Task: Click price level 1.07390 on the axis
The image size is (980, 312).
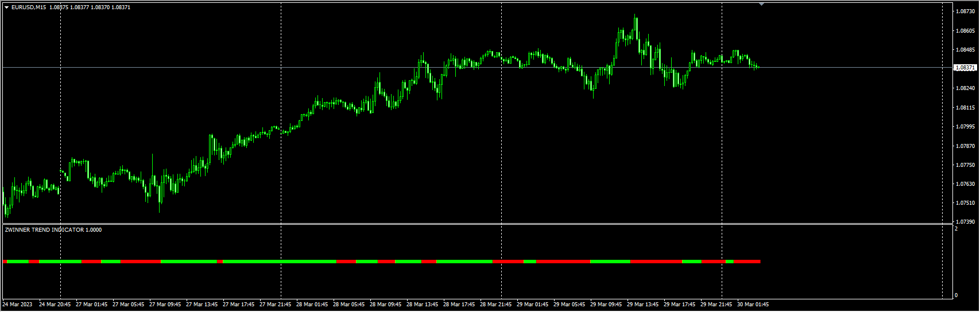Action: [x=965, y=222]
